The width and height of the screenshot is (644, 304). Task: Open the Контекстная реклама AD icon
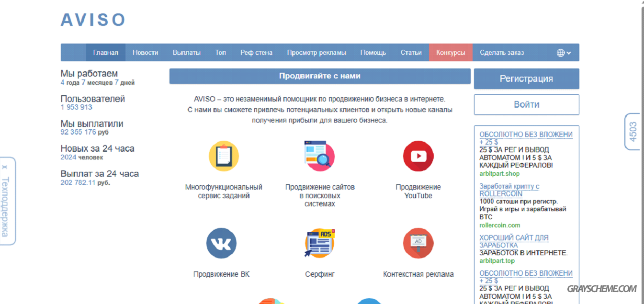pos(418,243)
